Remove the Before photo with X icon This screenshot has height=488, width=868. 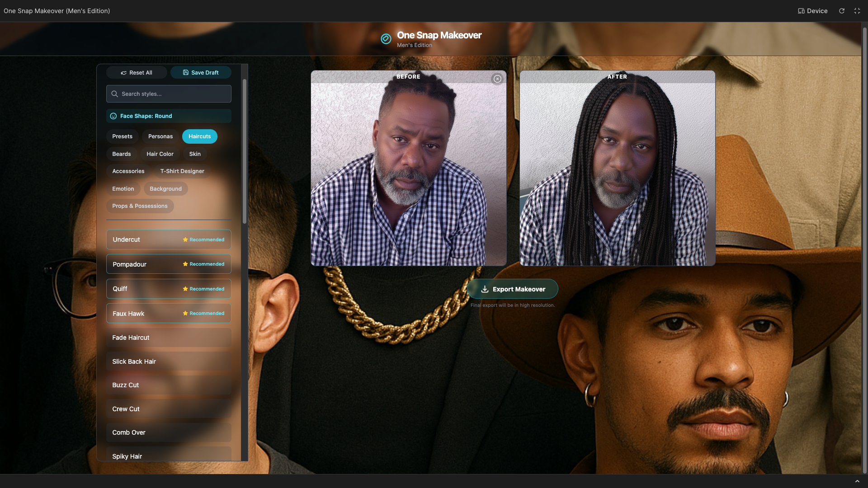pos(497,79)
